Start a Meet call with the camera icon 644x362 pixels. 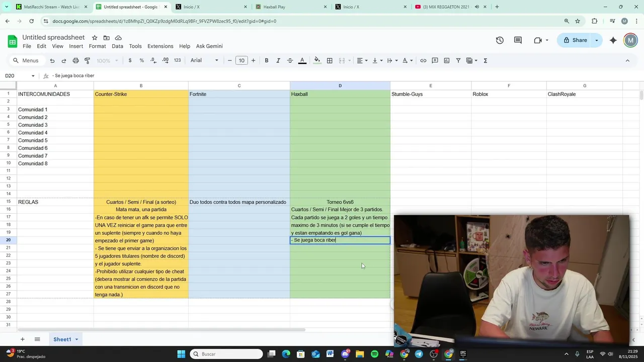[x=538, y=40]
